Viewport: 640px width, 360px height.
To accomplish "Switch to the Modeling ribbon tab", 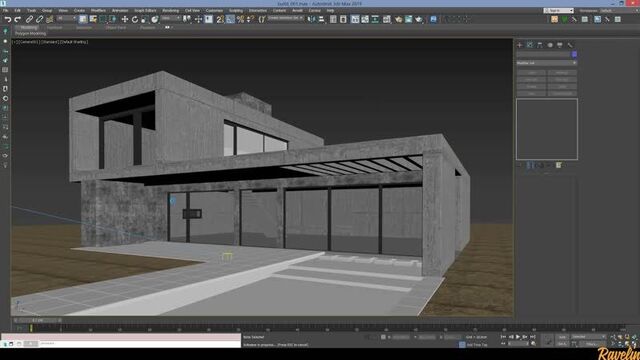I will click(29, 28).
